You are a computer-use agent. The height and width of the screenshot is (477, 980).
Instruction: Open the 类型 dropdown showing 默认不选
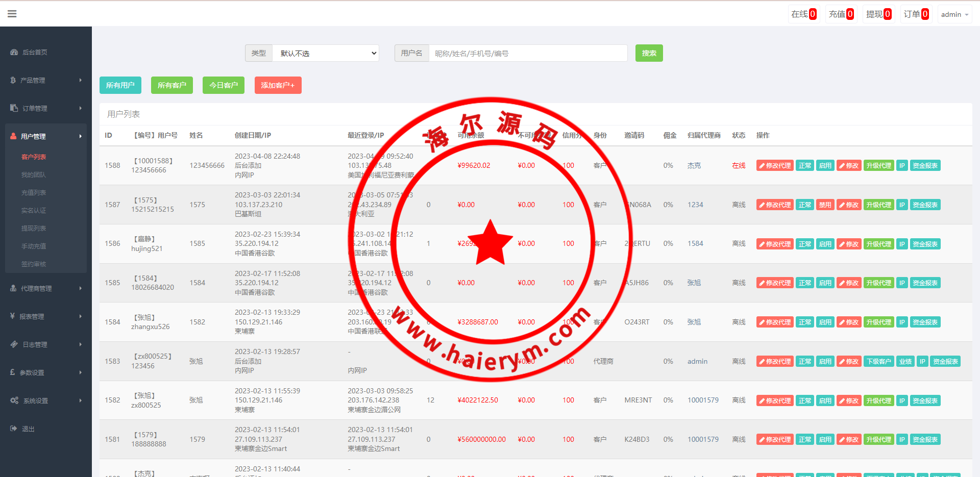pyautogui.click(x=326, y=53)
